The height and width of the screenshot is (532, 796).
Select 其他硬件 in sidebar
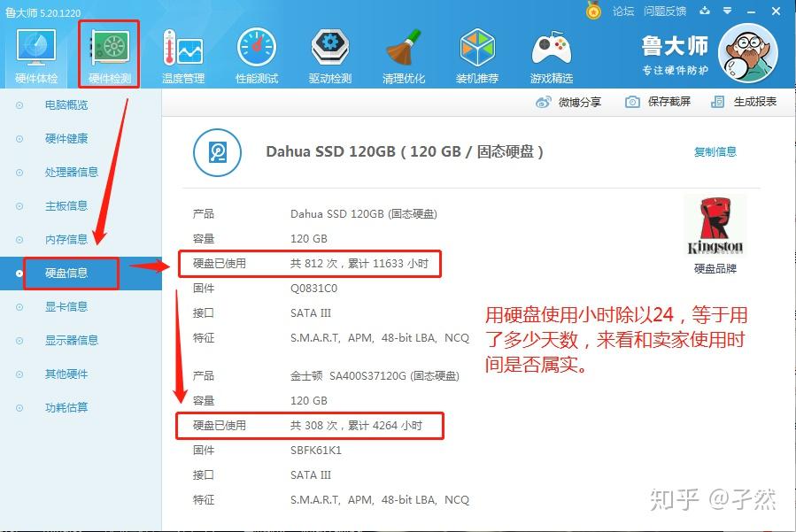(x=66, y=374)
